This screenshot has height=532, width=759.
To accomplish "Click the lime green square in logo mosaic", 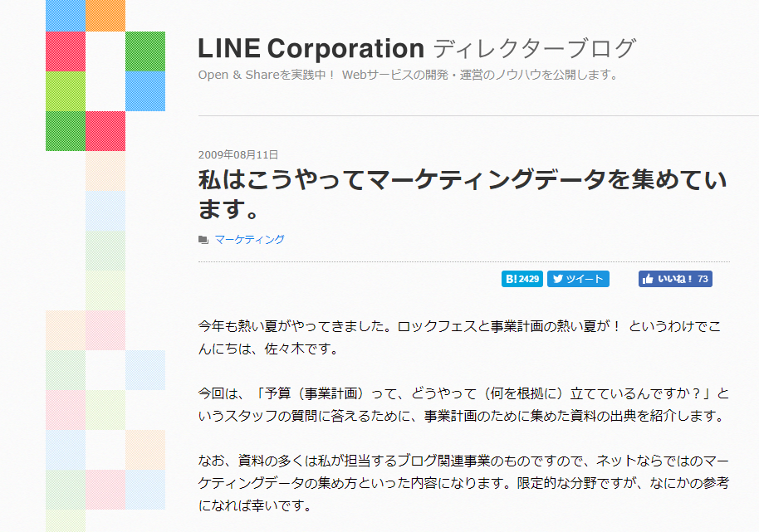I will 66,91.
